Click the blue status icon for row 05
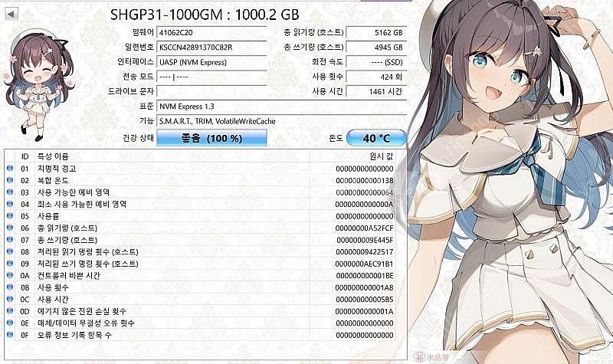The width and height of the screenshot is (613, 364). (10, 216)
